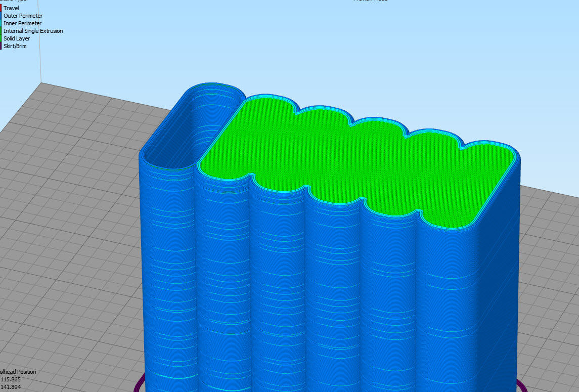This screenshot has height=392, width=579.
Task: Click the Travel legend label
Action: tap(11, 8)
